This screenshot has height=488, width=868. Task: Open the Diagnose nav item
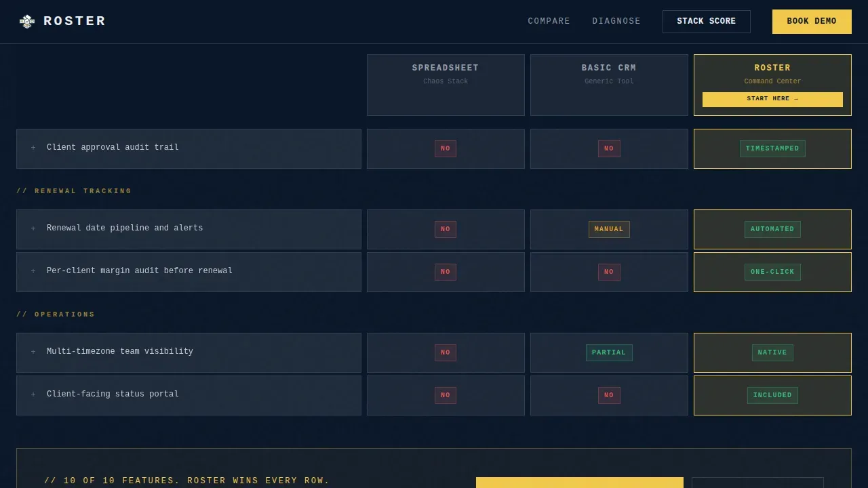click(616, 22)
